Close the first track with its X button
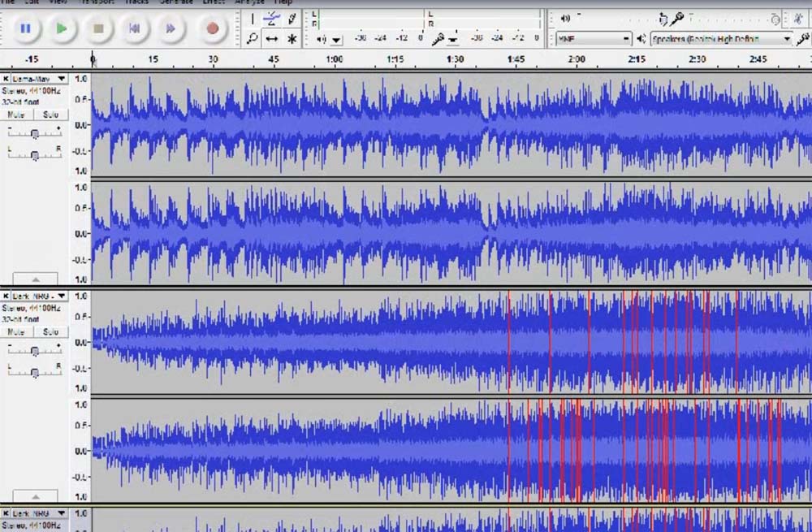This screenshot has height=532, width=812. click(5, 79)
